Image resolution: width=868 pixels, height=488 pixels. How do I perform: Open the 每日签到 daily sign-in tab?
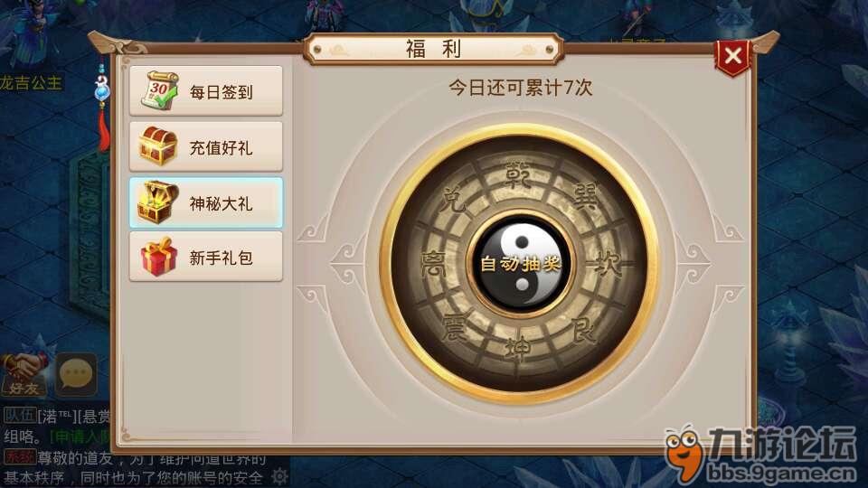pos(206,90)
